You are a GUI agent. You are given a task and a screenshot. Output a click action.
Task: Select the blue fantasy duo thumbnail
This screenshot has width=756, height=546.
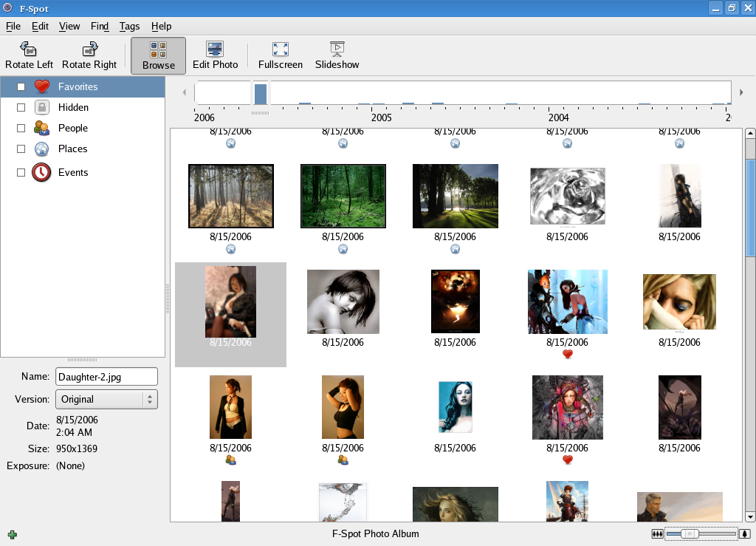click(568, 301)
